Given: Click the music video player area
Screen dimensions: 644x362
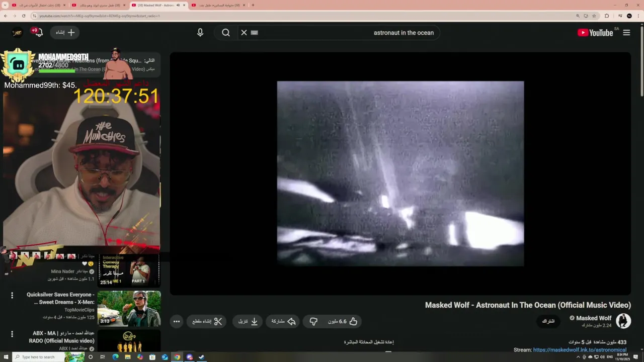Looking at the screenshot, I should (400, 173).
